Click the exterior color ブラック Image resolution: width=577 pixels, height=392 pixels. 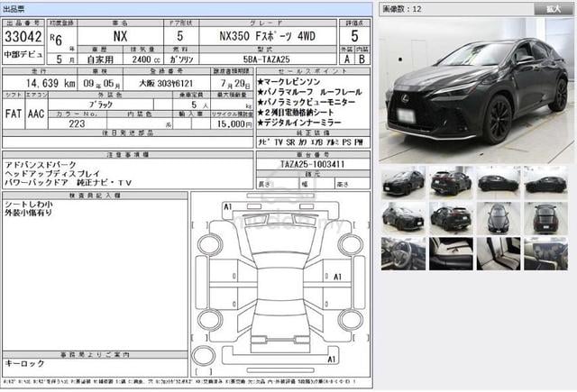coord(100,105)
